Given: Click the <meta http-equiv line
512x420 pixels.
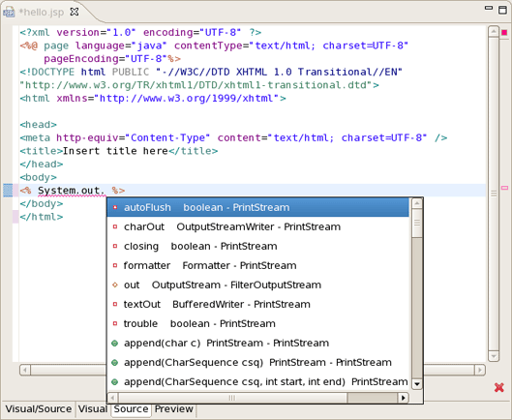Looking at the screenshot, I should click(x=233, y=137).
